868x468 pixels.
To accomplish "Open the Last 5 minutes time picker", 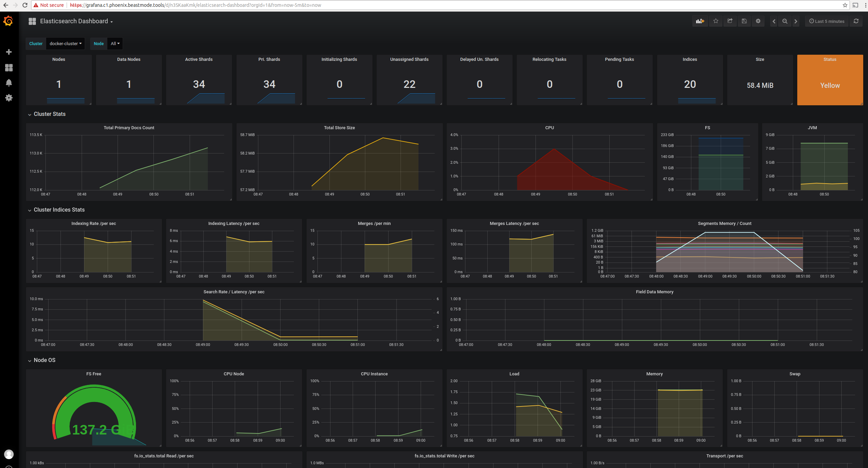I will point(827,21).
